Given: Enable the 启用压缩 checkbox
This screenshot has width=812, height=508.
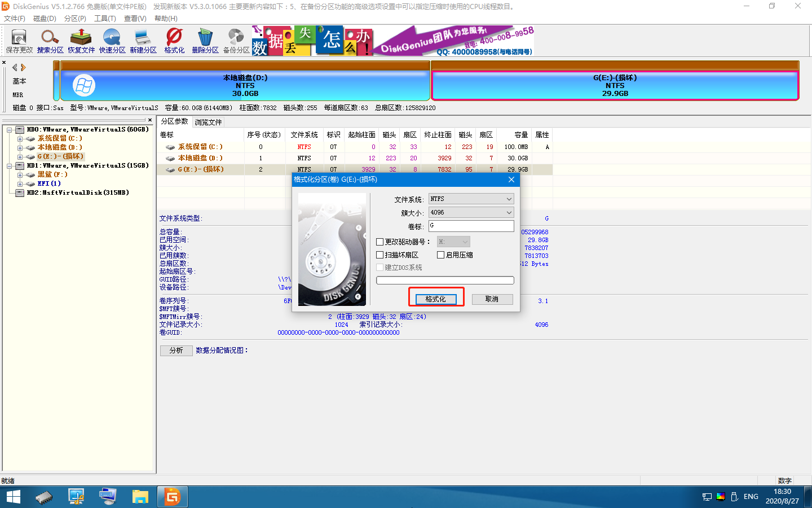Looking at the screenshot, I should coord(441,255).
